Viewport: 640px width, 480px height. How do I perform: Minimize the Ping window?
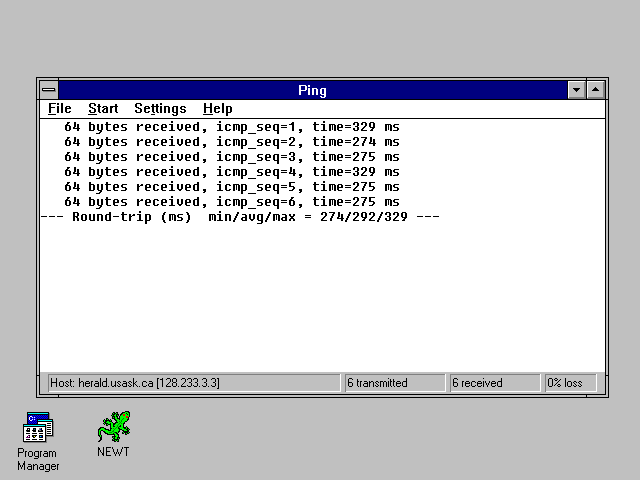pyautogui.click(x=576, y=90)
